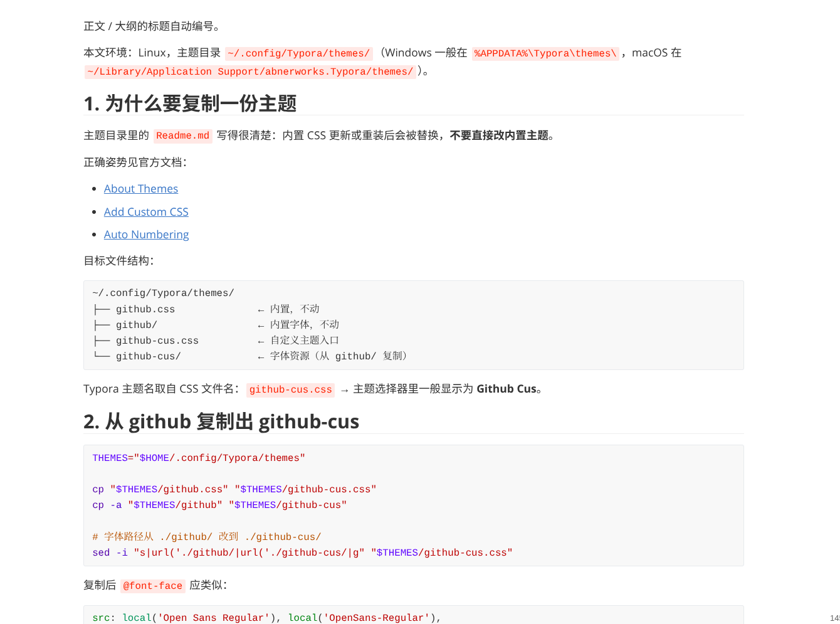Click the cp github.css command line
This screenshot has height=624, width=840.
coord(234,489)
